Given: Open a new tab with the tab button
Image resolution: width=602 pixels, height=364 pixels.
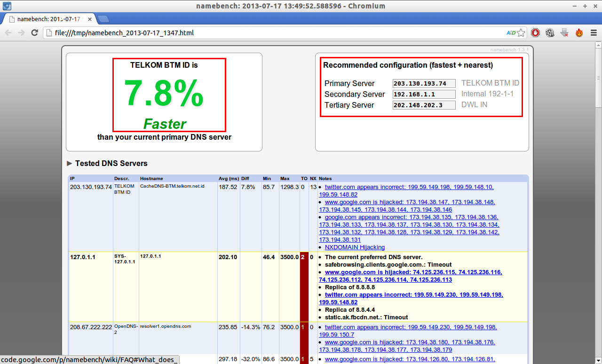Looking at the screenshot, I should tap(103, 19).
